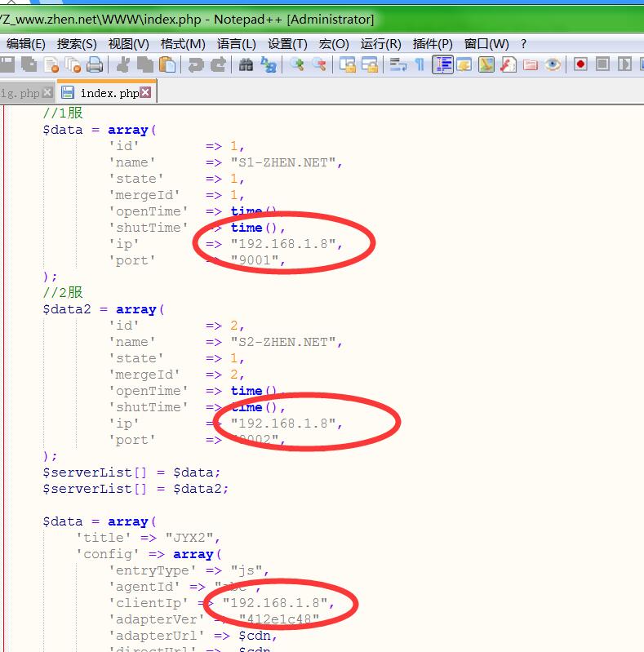Close the index.php tab
The width and height of the screenshot is (644, 652).
(x=145, y=93)
